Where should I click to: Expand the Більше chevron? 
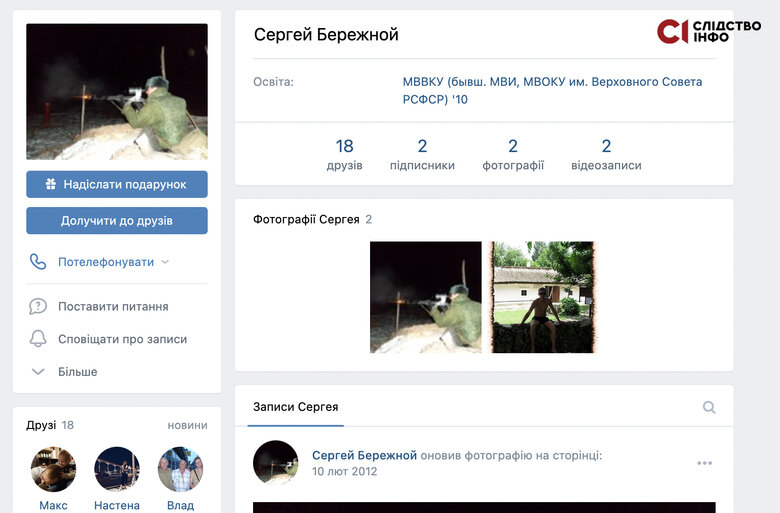click(38, 372)
